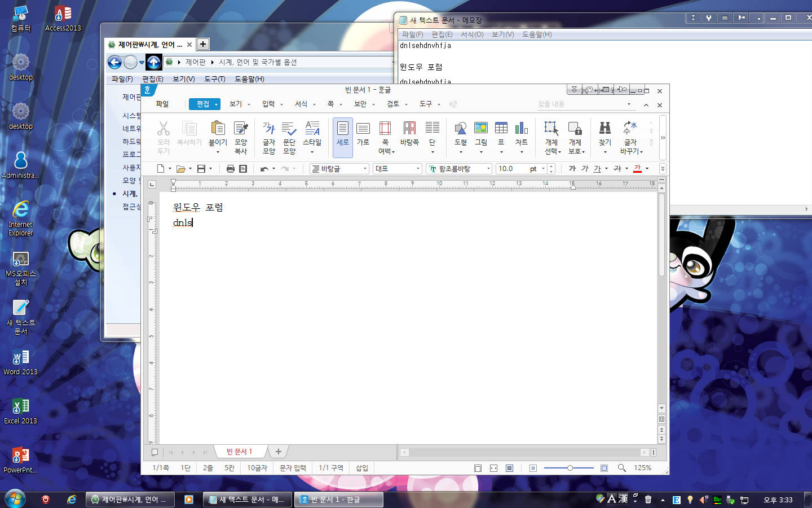Screen dimensions: 812x508
Task: Click the Find (찾기) binoculars icon
Action: tap(605, 129)
